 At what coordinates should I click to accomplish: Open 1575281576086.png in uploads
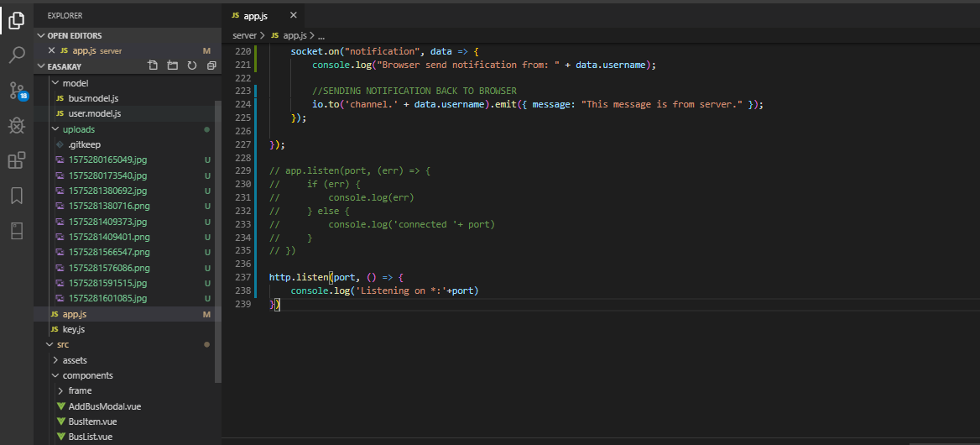pyautogui.click(x=109, y=268)
